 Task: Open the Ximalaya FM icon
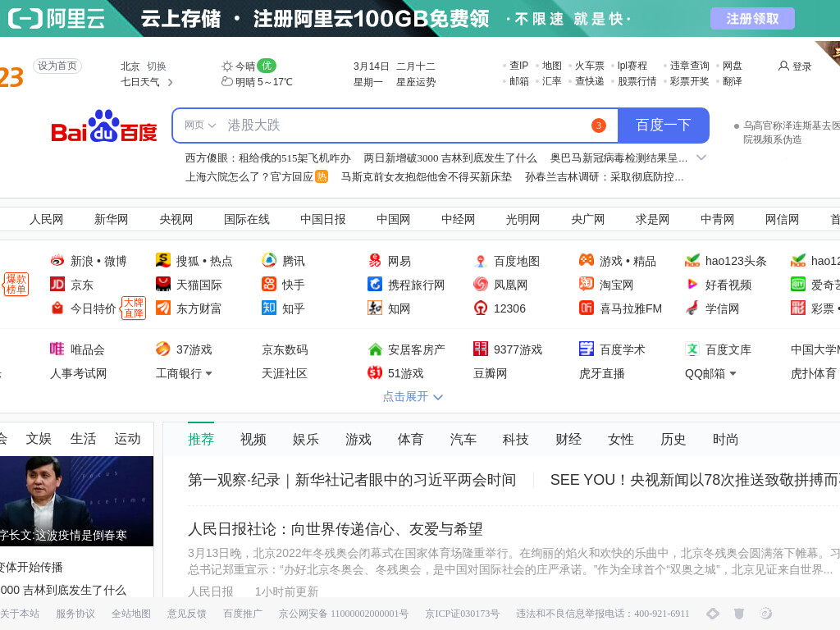tap(586, 308)
